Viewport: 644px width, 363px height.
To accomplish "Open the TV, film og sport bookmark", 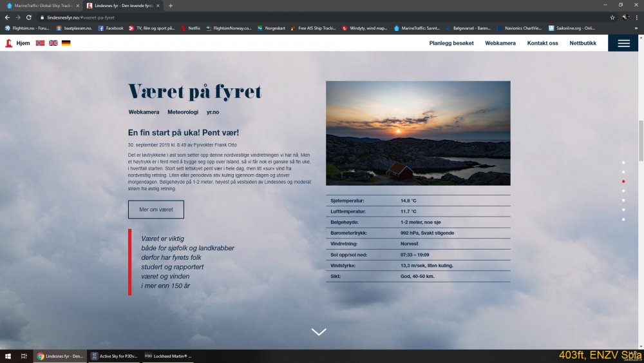I will coord(151,28).
